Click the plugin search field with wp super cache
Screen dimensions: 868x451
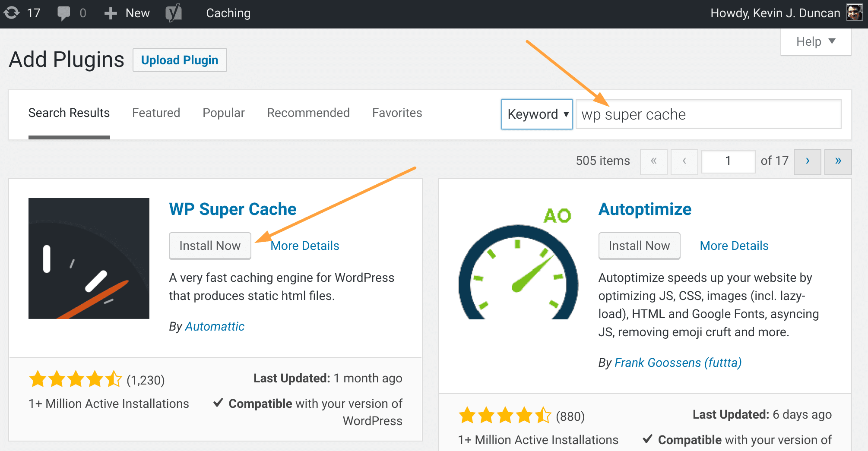click(709, 114)
